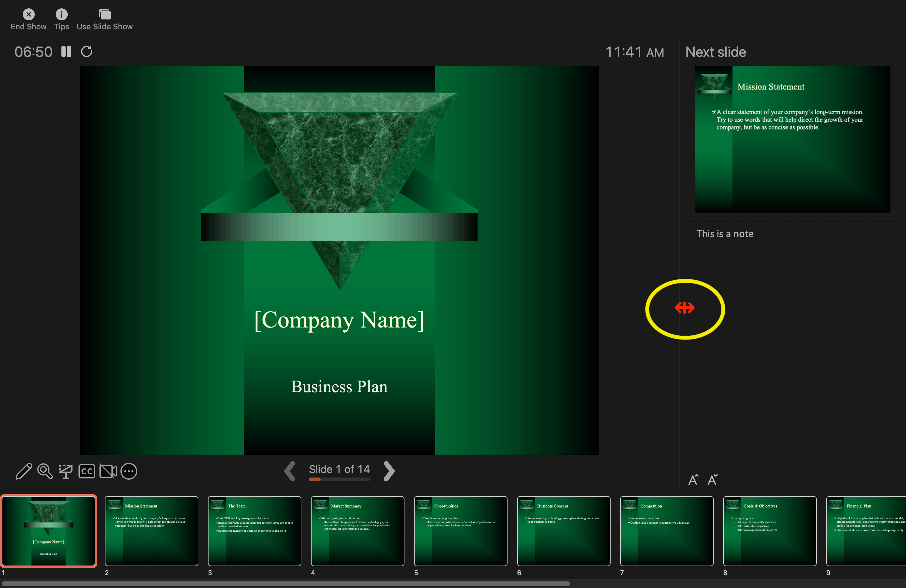Image resolution: width=906 pixels, height=588 pixels.
Task: Click the slide progress bar
Action: pyautogui.click(x=339, y=479)
